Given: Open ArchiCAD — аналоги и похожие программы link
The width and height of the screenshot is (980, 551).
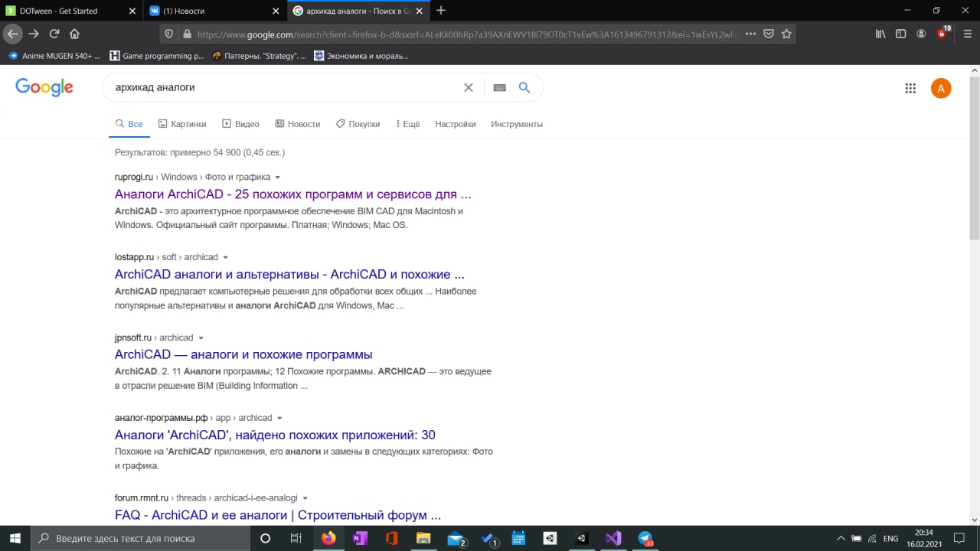Looking at the screenshot, I should (x=243, y=354).
